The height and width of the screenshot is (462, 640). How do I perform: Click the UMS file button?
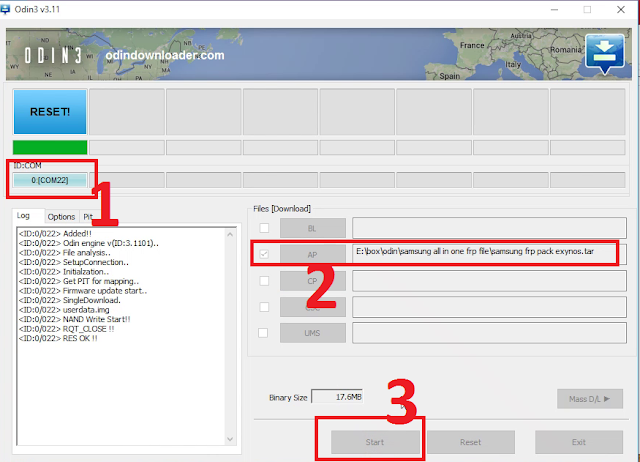point(313,333)
